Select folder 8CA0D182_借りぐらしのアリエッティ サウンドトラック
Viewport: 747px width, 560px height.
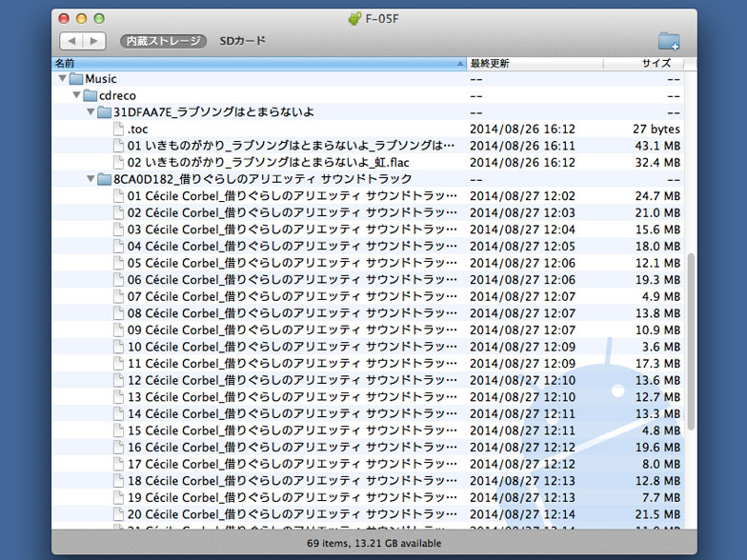[263, 179]
